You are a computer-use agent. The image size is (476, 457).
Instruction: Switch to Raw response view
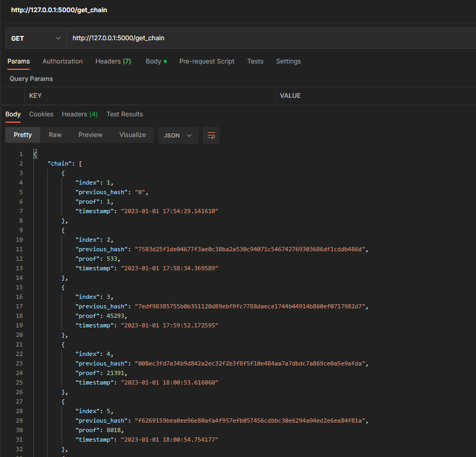(x=55, y=135)
